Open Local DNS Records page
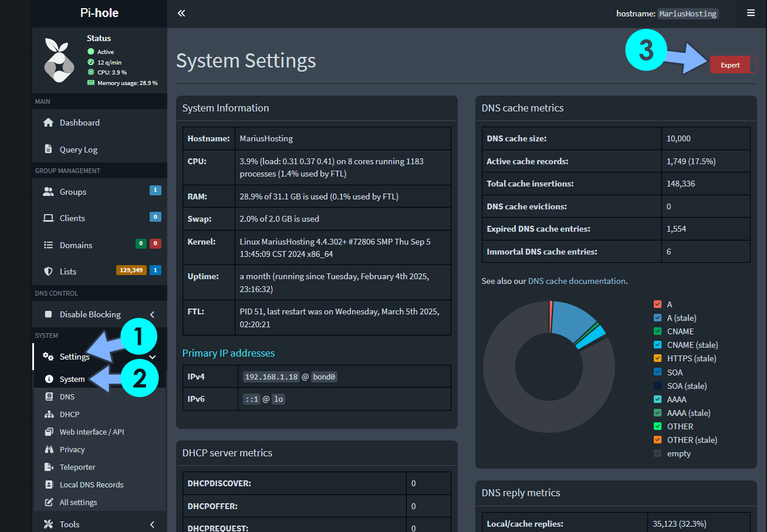 coord(100,484)
